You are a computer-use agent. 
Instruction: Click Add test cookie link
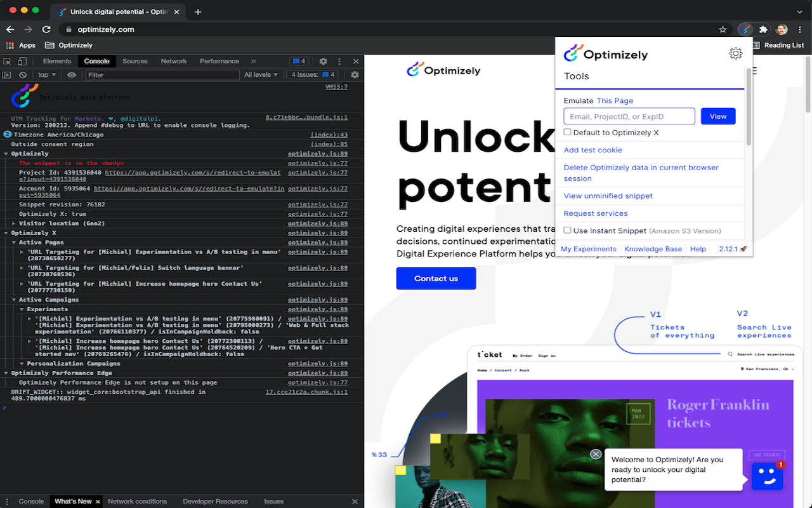pos(593,150)
